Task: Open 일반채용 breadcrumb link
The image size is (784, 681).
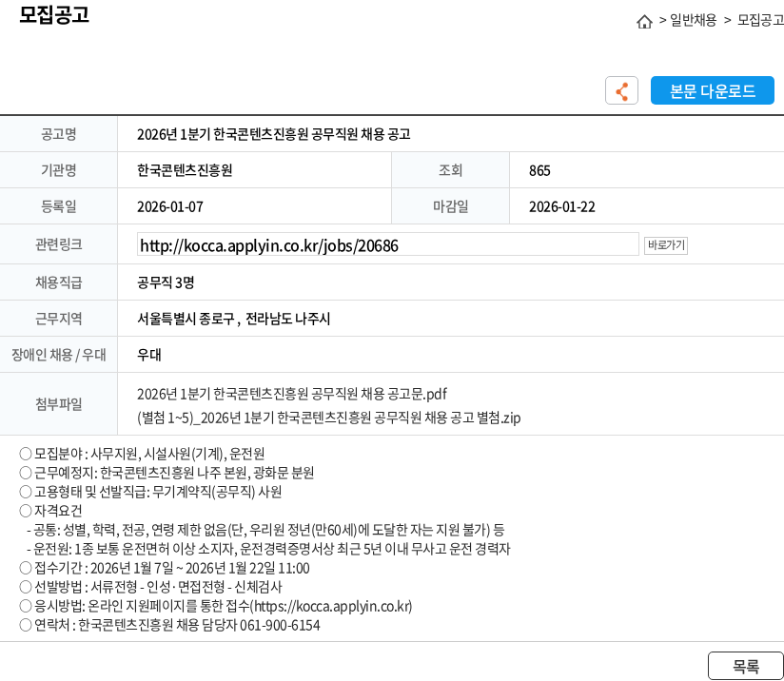Action: click(693, 20)
